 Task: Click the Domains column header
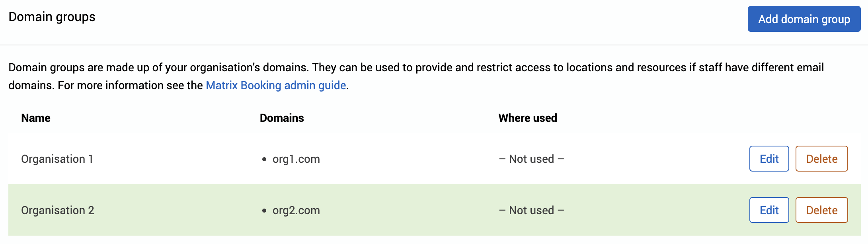coord(281,118)
